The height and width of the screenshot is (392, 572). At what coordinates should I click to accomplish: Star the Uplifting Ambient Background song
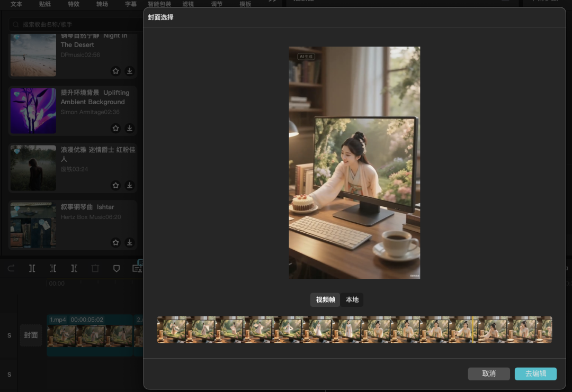click(x=115, y=128)
